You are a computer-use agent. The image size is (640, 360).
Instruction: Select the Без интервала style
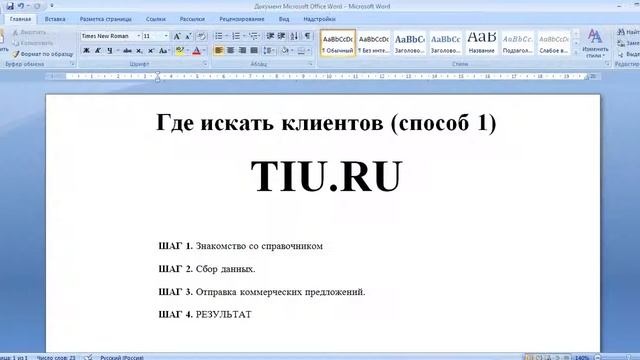point(373,43)
